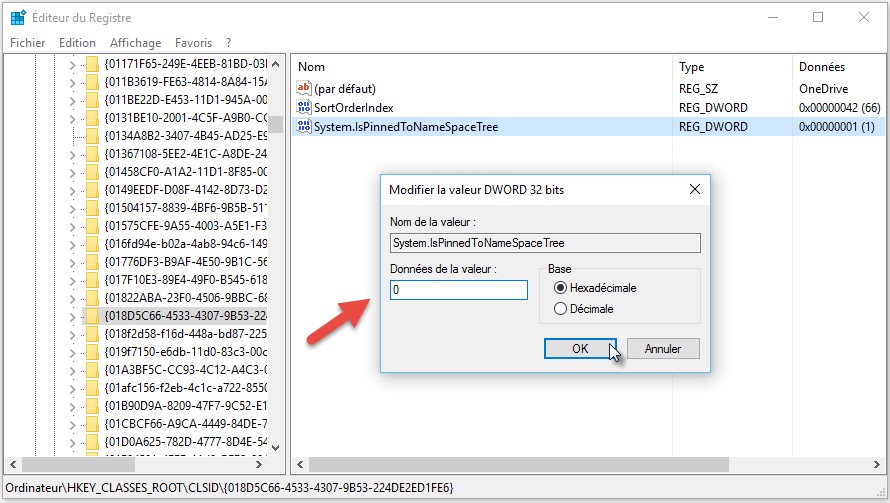Screen dimensions: 890x503
Task: Expand the {018D5C66-4533-4307 tree node arrow
Action: click(72, 314)
